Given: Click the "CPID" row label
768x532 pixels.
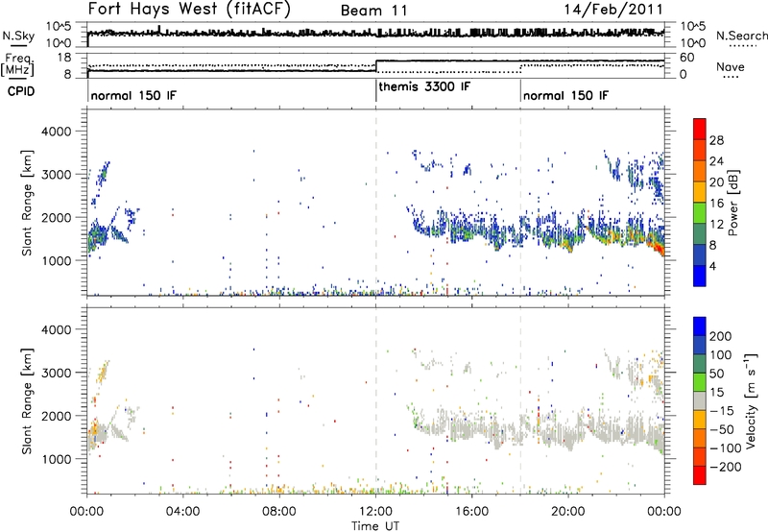Looking at the screenshot, I should 20,91.
